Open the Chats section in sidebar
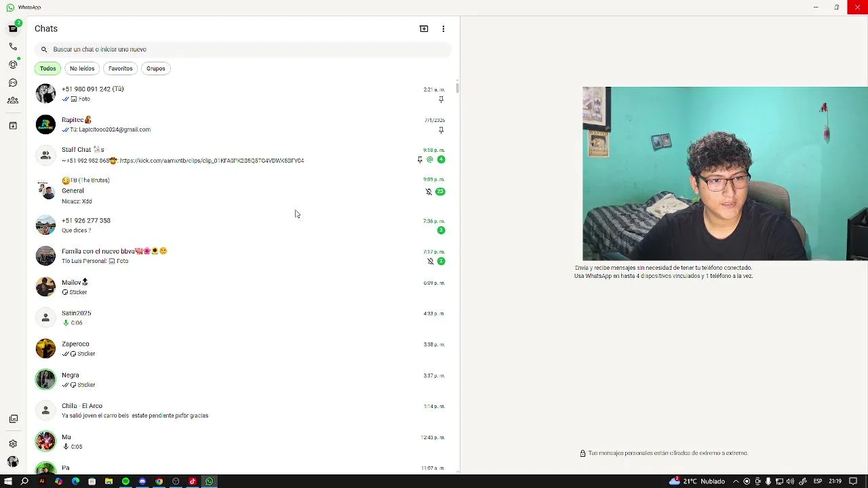Screen dimensions: 868x488 coord(13,28)
